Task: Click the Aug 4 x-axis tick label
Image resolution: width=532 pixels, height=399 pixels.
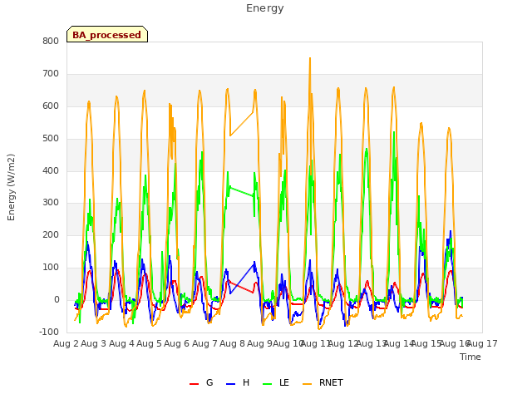Action: (x=121, y=343)
